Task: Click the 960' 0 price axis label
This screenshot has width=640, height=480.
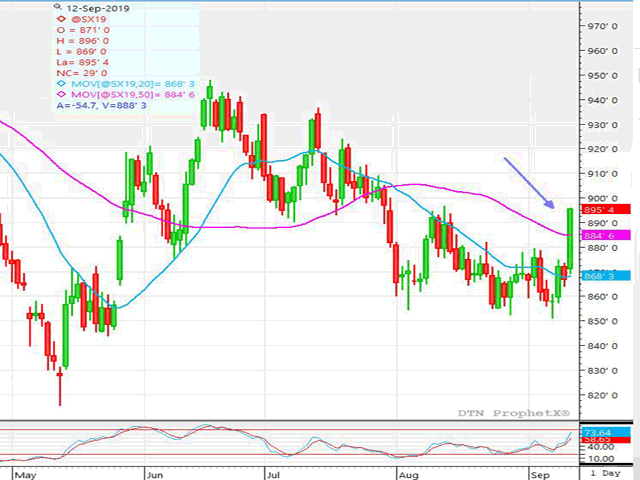Action: pyautogui.click(x=602, y=51)
